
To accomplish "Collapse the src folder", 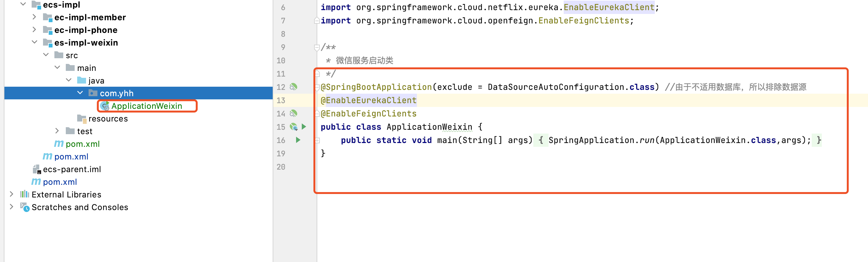I will click(46, 55).
